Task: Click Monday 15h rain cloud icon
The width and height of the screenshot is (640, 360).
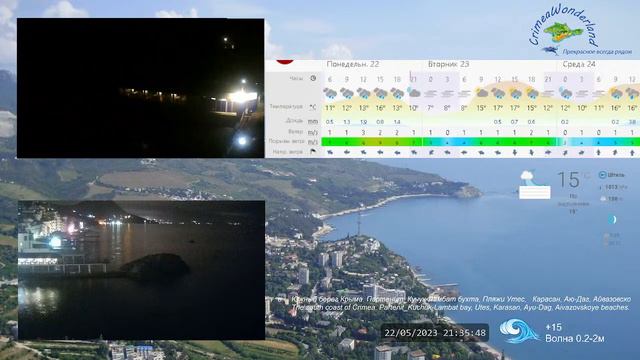Action: 380,93
